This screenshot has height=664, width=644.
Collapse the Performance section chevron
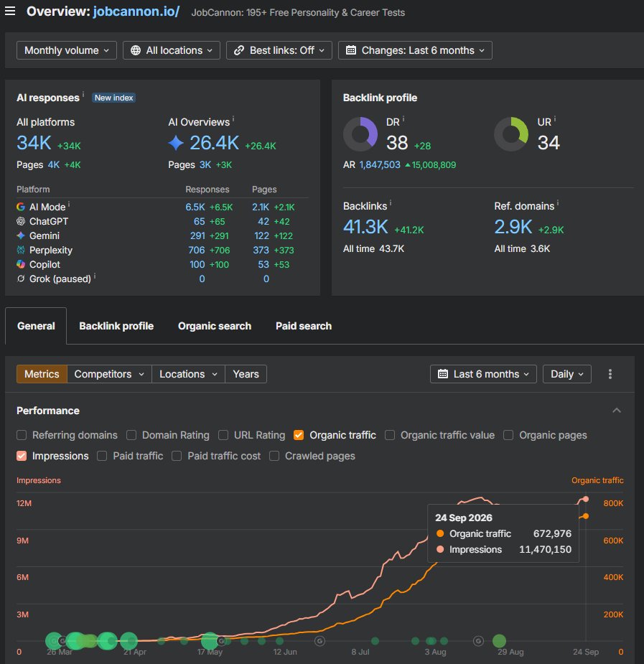click(617, 411)
